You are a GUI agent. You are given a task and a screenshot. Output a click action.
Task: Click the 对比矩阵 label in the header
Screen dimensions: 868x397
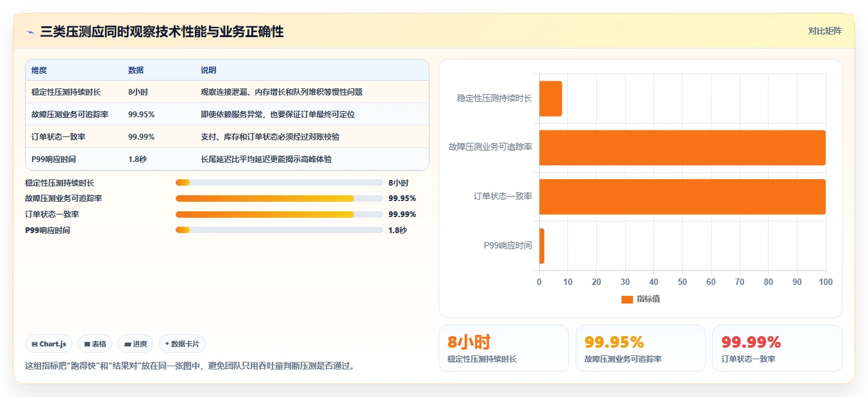(x=825, y=31)
